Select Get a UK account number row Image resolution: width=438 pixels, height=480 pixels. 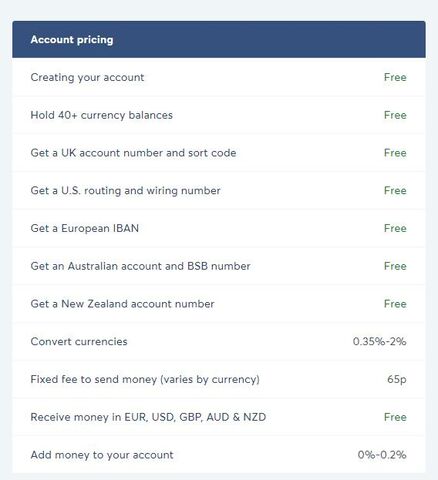coord(219,153)
